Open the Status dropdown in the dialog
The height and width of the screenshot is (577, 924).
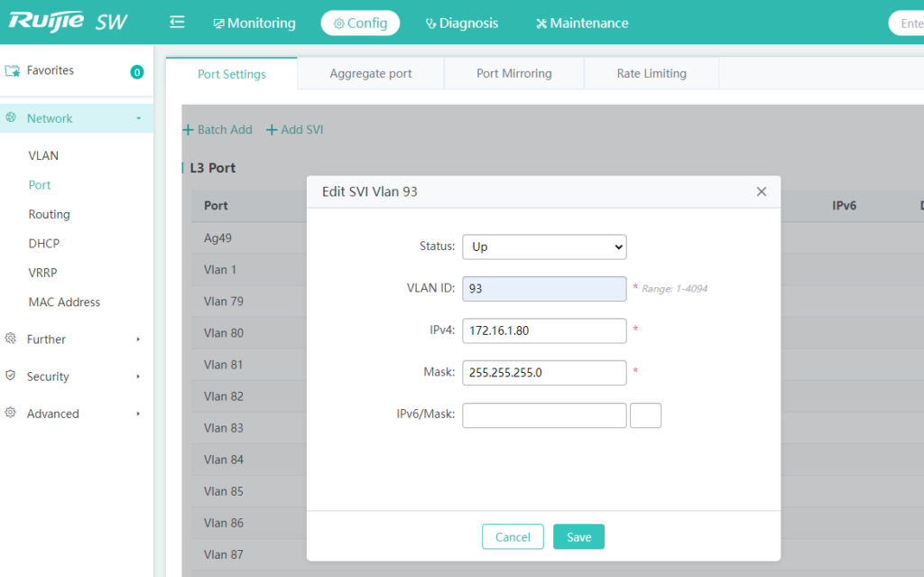(x=544, y=247)
